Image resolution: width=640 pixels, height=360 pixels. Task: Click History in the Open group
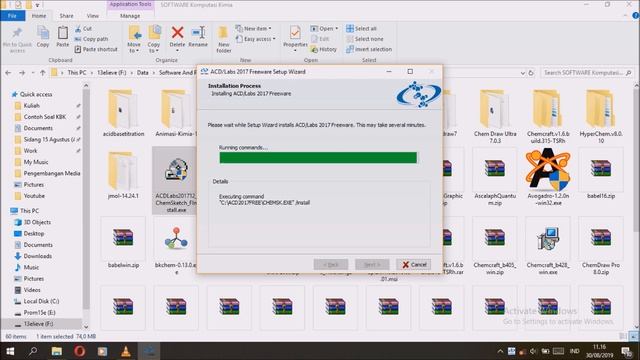click(x=324, y=49)
